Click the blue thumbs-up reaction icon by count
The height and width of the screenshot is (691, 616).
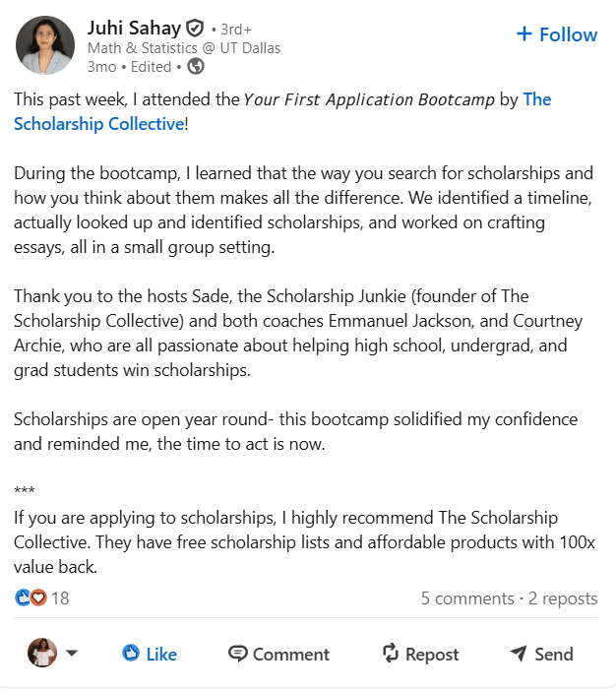coord(23,597)
